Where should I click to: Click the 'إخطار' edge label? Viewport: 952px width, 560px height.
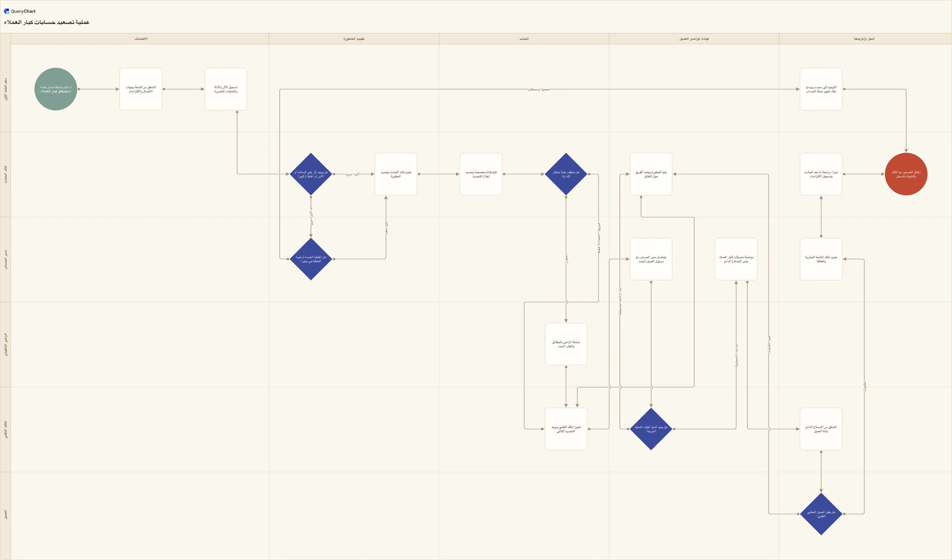click(x=566, y=259)
